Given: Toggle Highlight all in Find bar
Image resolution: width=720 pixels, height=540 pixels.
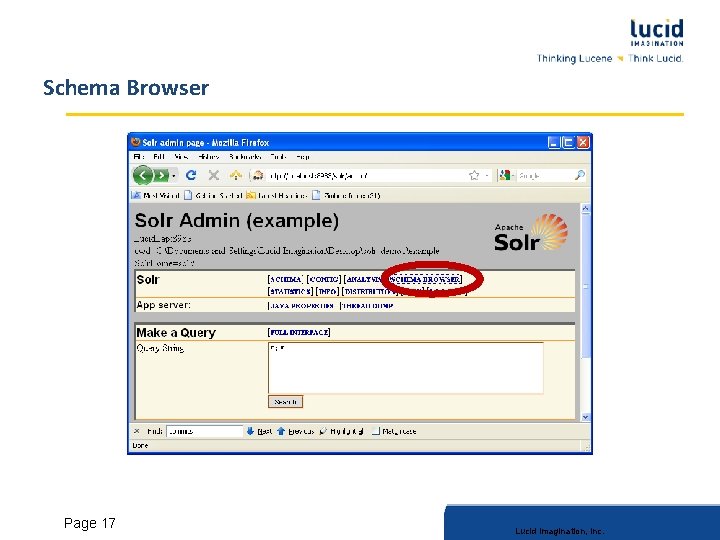Looking at the screenshot, I should (341, 431).
